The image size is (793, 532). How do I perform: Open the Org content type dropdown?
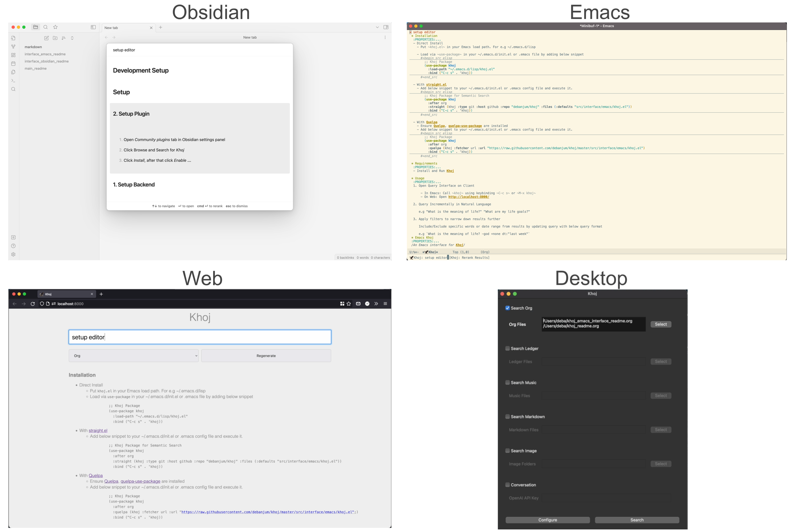[133, 356]
